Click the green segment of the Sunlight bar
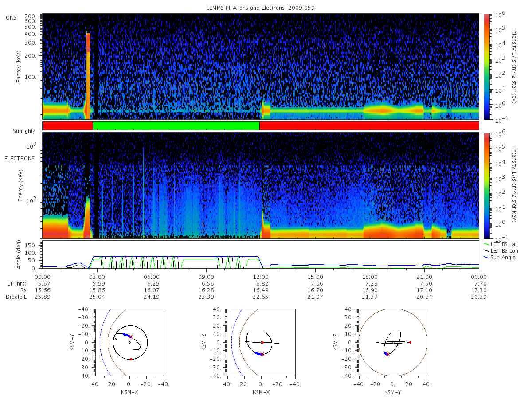This screenshot has height=399, width=532. [176, 126]
